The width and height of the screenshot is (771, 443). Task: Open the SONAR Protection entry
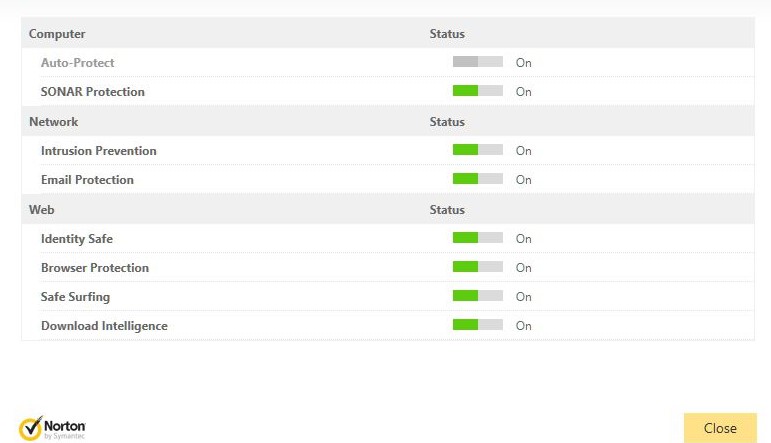click(93, 92)
